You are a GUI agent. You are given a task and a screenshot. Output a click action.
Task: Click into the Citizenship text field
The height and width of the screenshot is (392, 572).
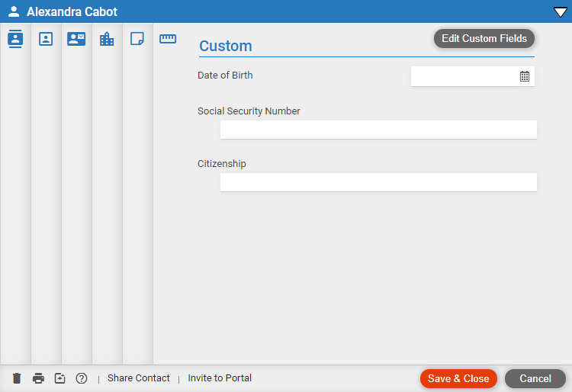378,182
